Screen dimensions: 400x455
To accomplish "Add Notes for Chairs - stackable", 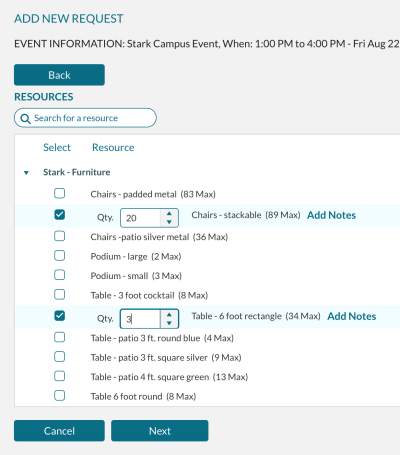I will tap(331, 215).
